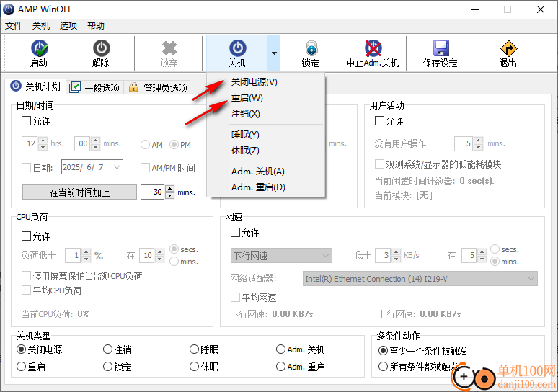The height and width of the screenshot is (392, 558).
Task: Select Adm. 重启 shutdown type radio
Action: [x=280, y=366]
